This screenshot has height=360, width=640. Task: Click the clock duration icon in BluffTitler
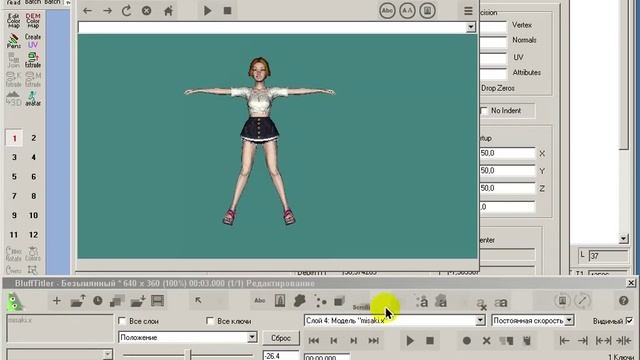coord(98,301)
